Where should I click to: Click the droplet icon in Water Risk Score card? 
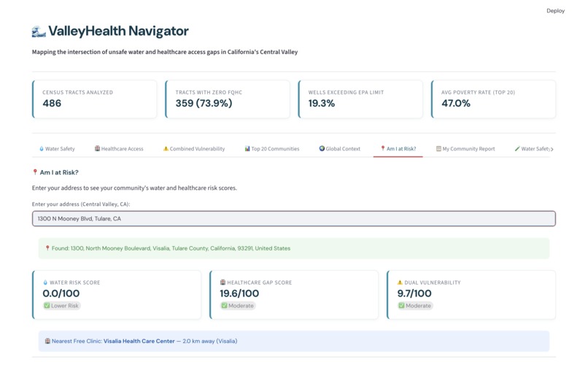point(45,283)
